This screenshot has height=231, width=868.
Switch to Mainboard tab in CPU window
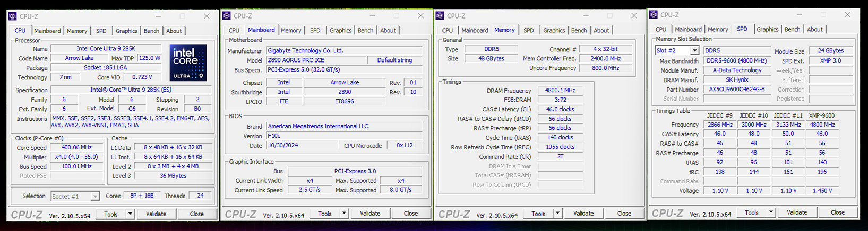pyautogui.click(x=47, y=31)
